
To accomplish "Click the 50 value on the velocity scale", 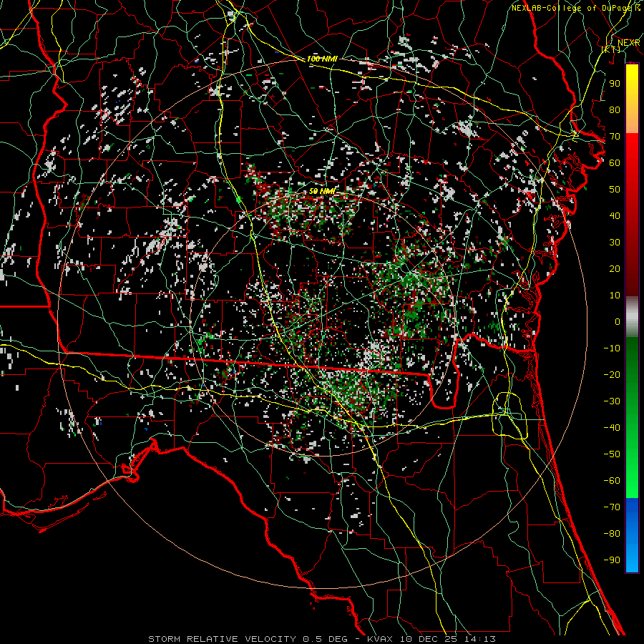I will pos(615,190).
